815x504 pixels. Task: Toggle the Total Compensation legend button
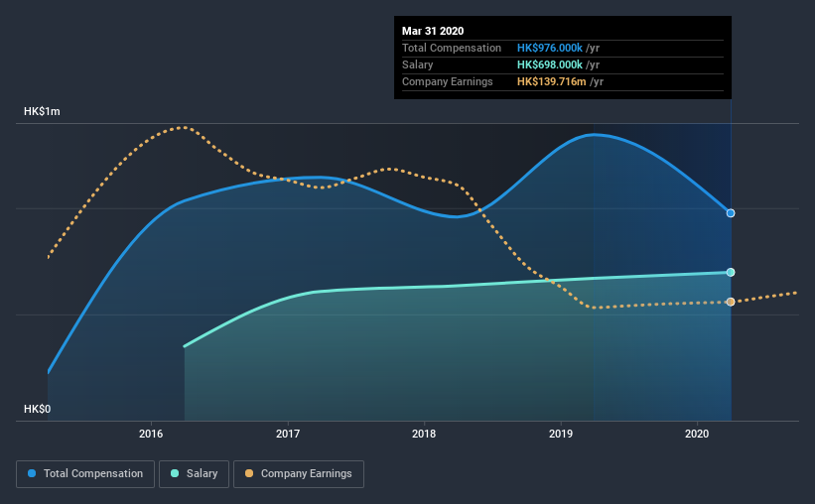click(x=85, y=474)
